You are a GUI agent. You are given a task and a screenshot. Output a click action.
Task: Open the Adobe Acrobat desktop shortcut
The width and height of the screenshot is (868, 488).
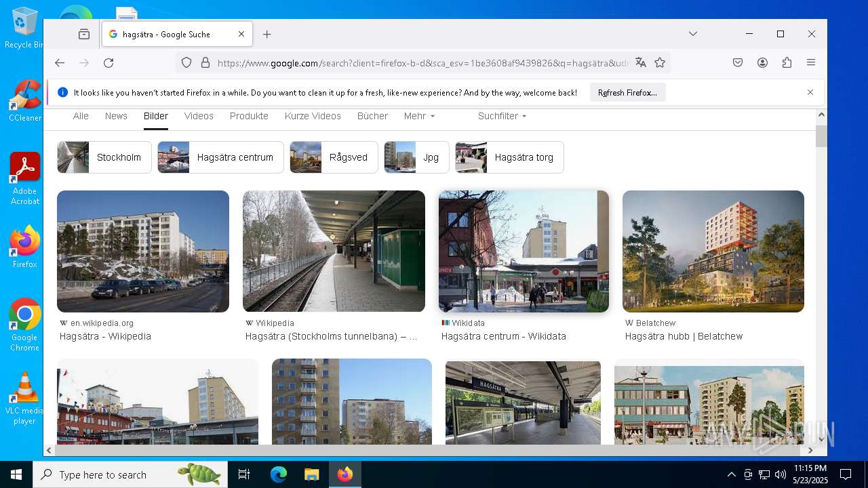(x=24, y=178)
